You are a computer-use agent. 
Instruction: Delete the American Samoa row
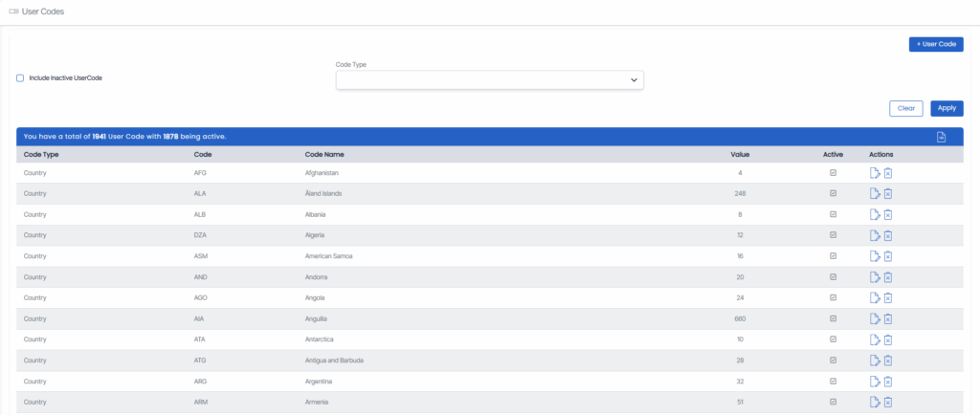point(888,256)
